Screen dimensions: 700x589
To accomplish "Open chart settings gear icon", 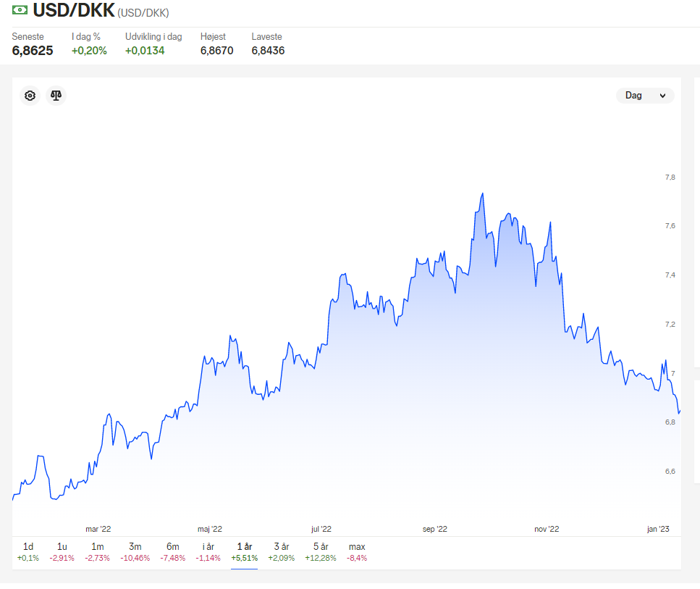I will [30, 96].
